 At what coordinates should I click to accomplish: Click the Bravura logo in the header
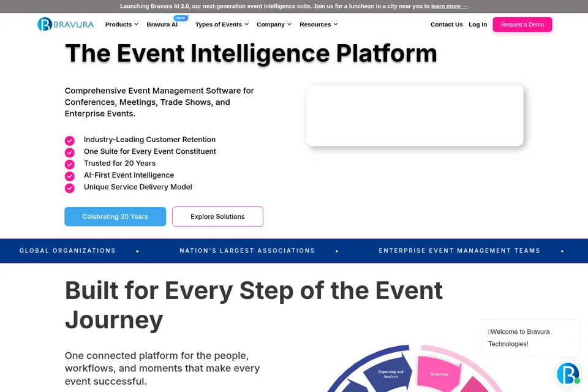[66, 24]
